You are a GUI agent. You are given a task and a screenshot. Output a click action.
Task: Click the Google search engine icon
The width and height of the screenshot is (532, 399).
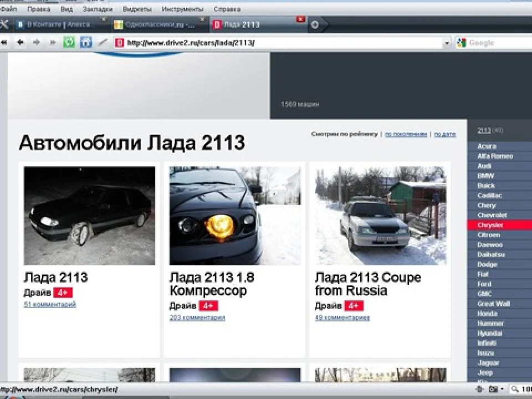click(x=461, y=43)
